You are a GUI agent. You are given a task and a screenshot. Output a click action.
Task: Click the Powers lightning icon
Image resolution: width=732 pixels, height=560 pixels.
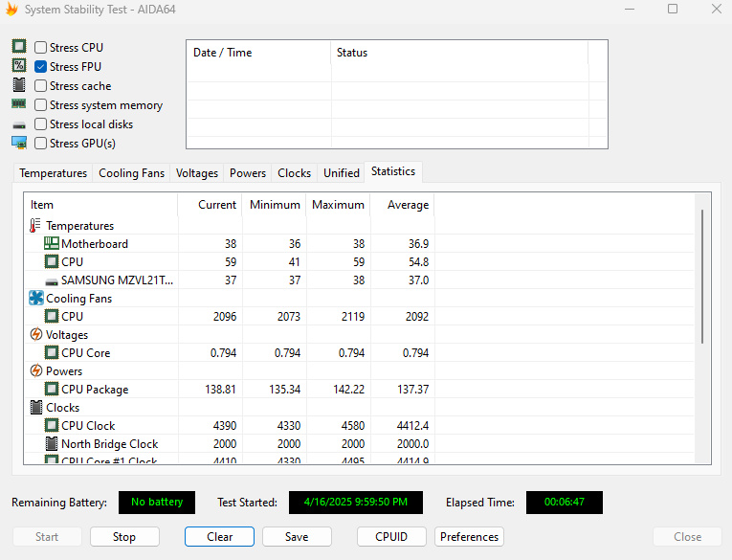36,370
